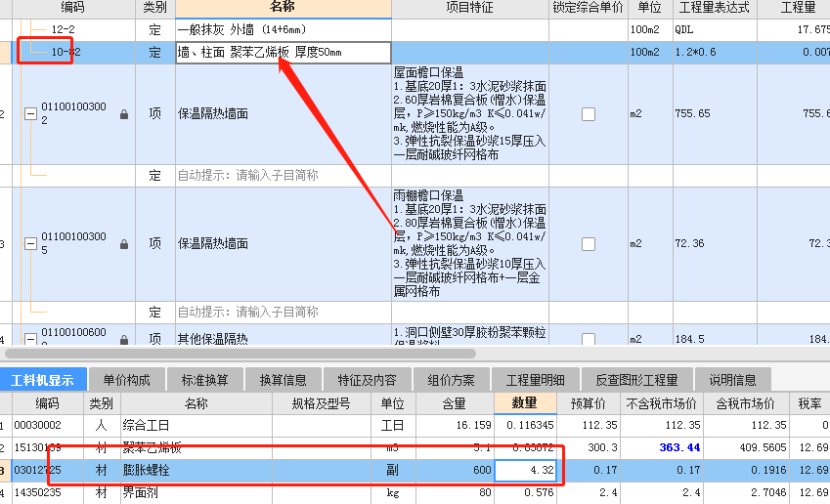Open the 换算信息 tab

(x=284, y=380)
